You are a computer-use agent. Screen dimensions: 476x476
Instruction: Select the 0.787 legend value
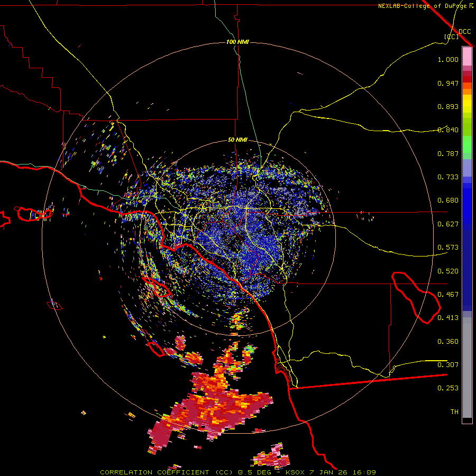tap(448, 153)
